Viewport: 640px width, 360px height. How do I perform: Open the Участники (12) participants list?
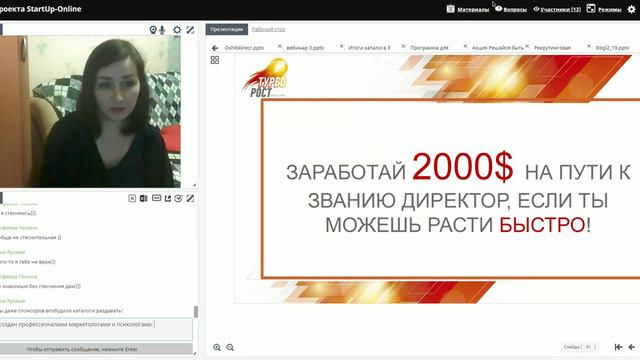point(560,9)
